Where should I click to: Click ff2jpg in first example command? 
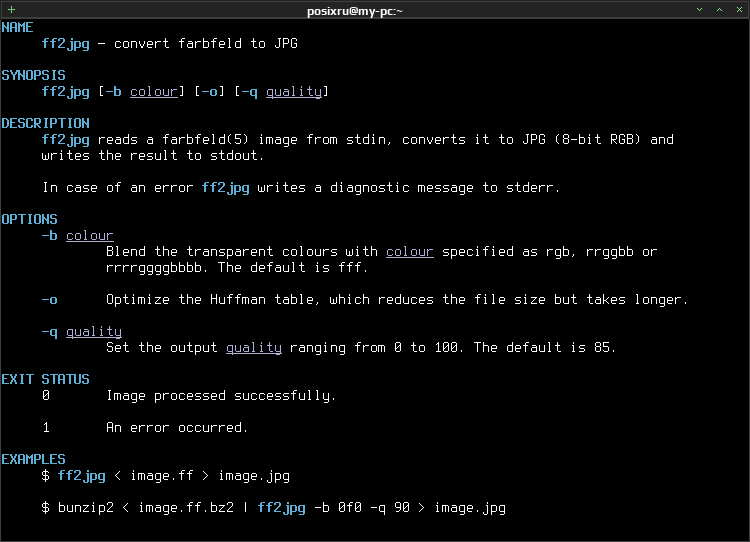pyautogui.click(x=81, y=476)
